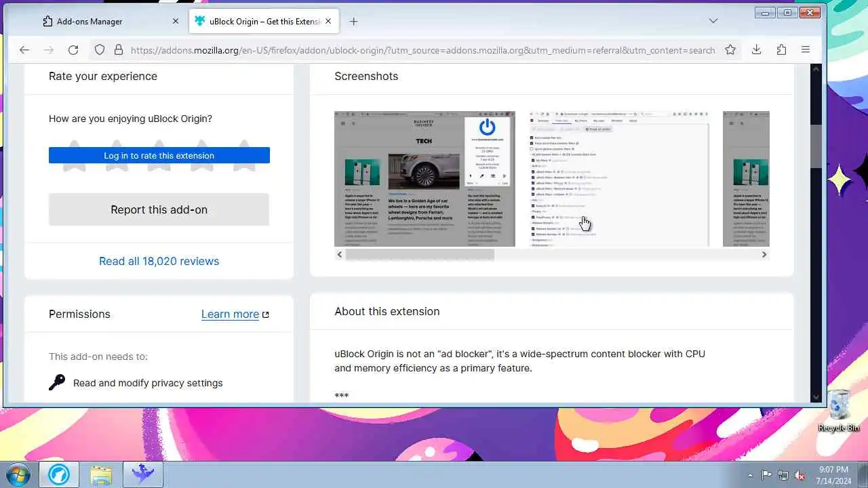Screen dimensions: 868x488
Task: Open the Extensions toolbar button
Action: click(x=781, y=49)
